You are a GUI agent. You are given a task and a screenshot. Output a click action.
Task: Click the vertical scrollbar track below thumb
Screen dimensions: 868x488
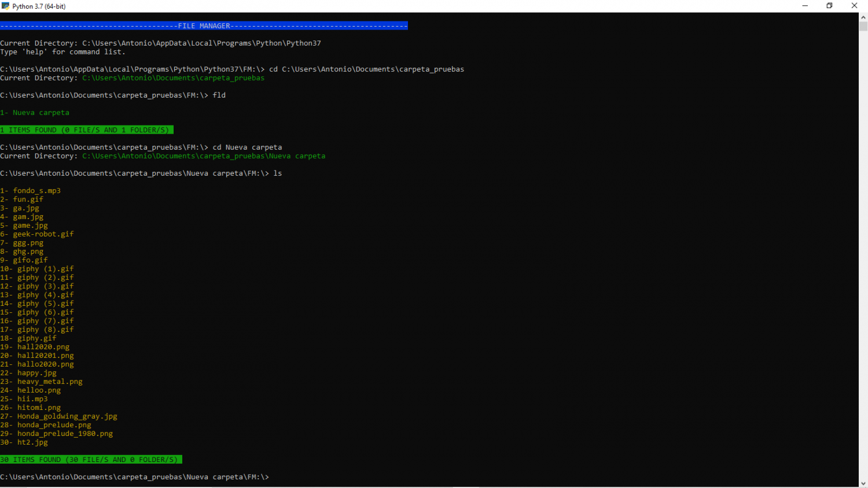click(x=863, y=254)
